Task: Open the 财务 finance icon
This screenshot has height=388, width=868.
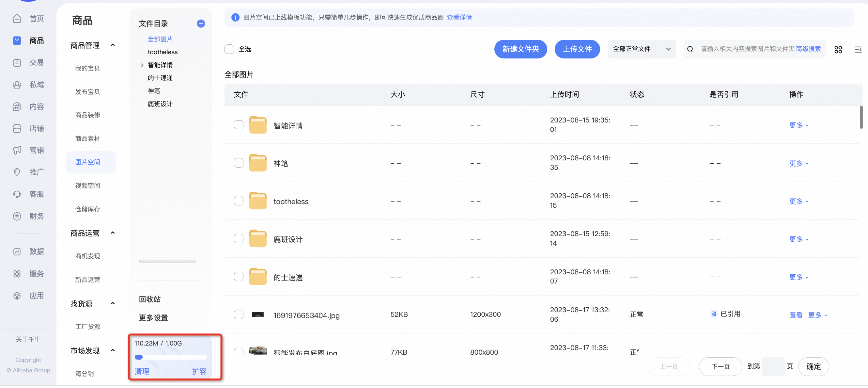Action: [17, 216]
